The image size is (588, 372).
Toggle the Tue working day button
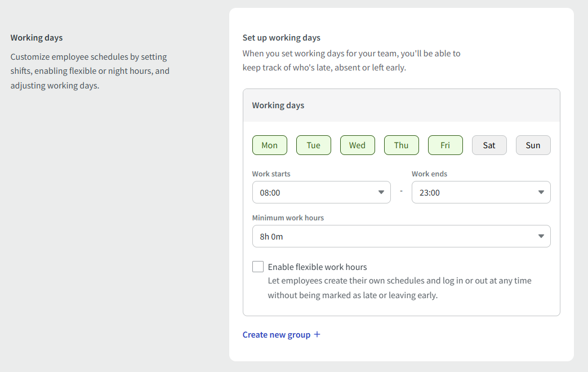coord(313,145)
